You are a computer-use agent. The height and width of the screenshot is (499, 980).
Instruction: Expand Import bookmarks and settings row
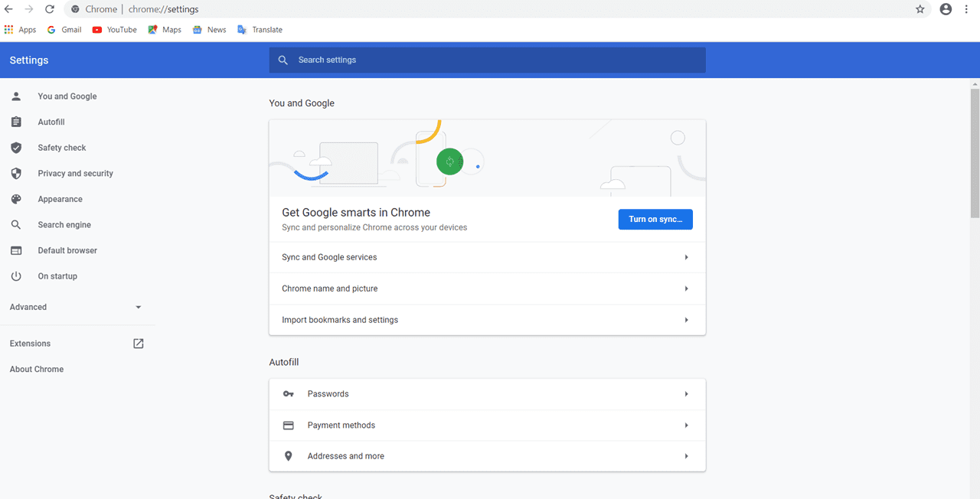[x=686, y=320]
